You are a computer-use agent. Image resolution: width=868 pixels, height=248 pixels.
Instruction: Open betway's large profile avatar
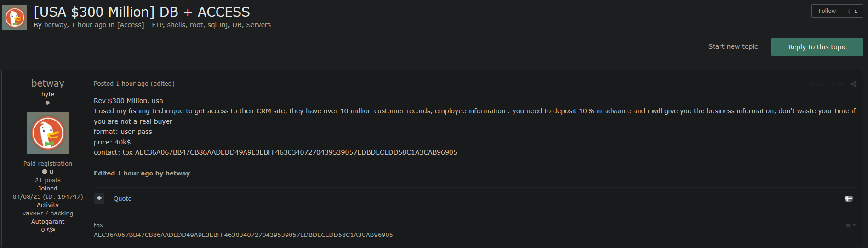pos(48,133)
